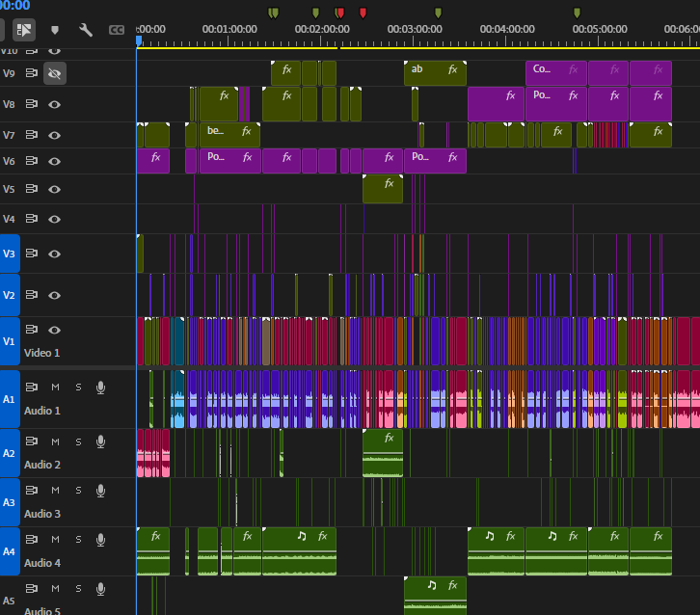The width and height of the screenshot is (700, 615).
Task: Toggle V1 track targeting button
Action: (x=10, y=341)
